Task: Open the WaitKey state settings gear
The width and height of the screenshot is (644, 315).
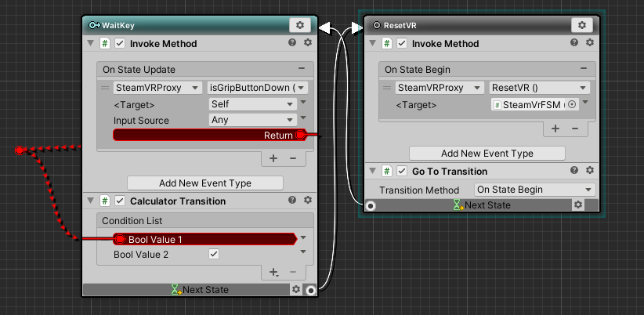Action: coord(299,26)
